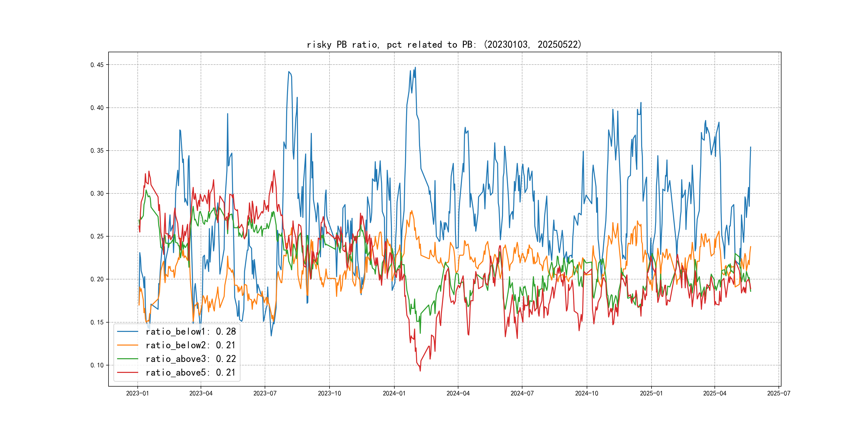Screen dimensions: 868x434
Task: Click the 0.45 y-axis tick label
Action: [97, 65]
